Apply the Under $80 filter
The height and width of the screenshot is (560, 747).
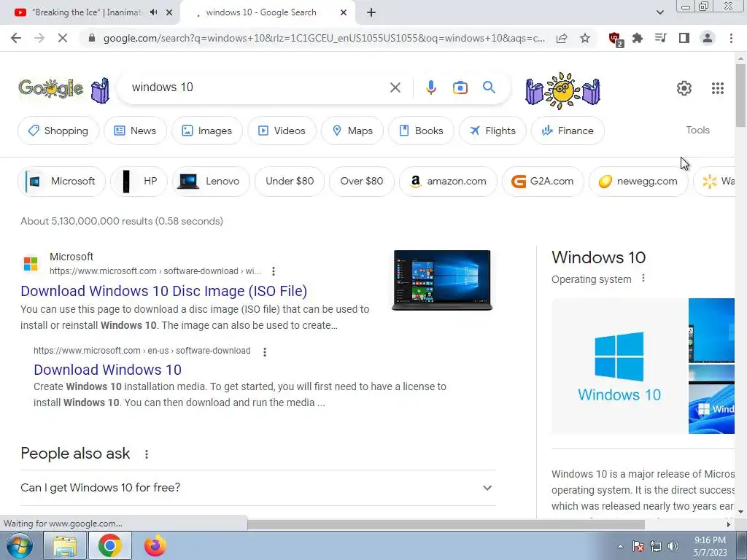[290, 182]
